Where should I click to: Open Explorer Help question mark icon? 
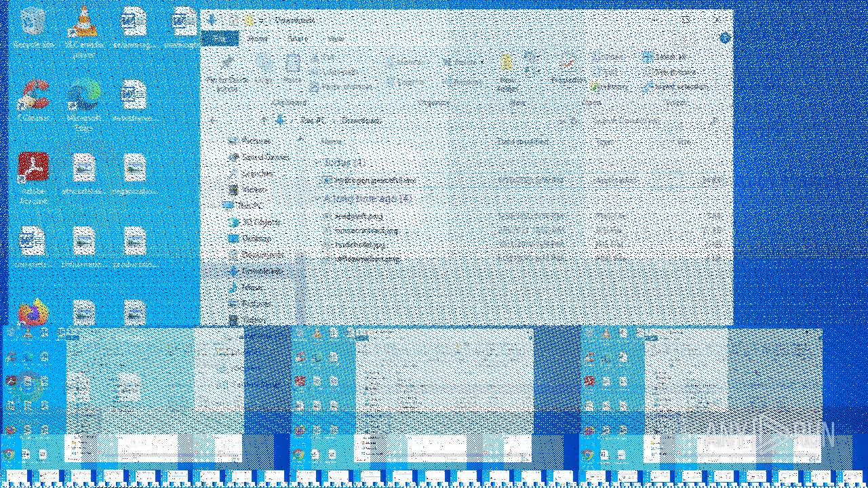724,38
